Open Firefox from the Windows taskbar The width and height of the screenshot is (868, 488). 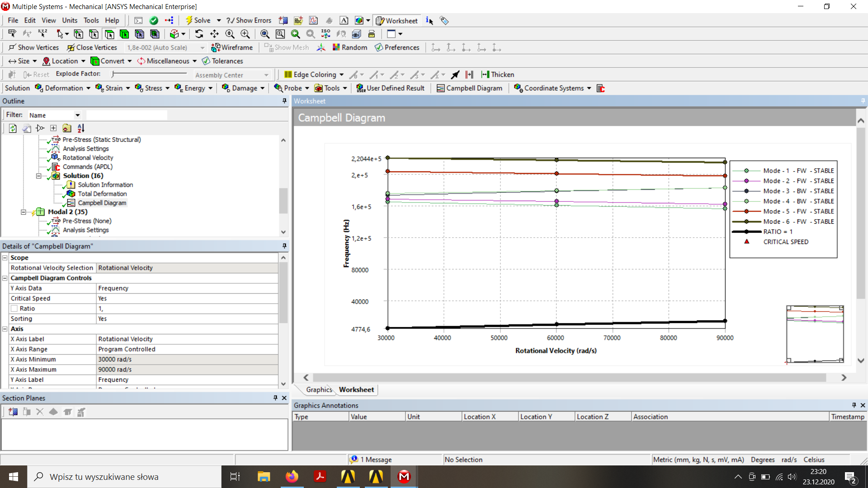pos(292,476)
